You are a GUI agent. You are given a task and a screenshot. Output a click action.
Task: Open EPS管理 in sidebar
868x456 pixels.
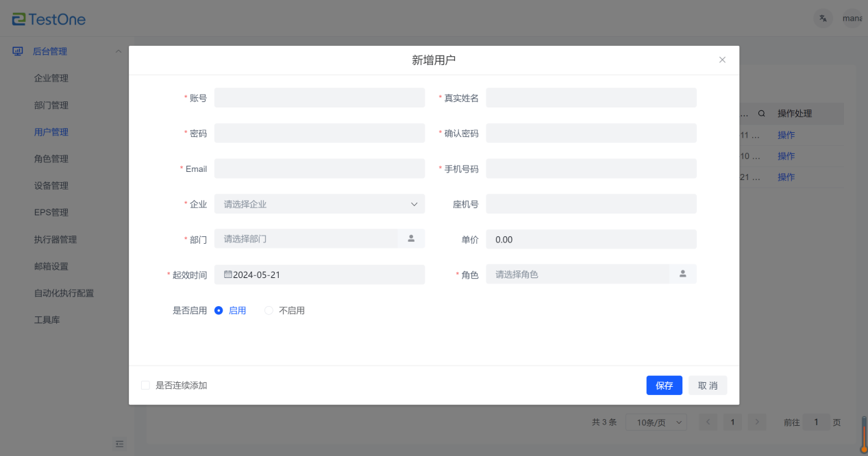(51, 212)
